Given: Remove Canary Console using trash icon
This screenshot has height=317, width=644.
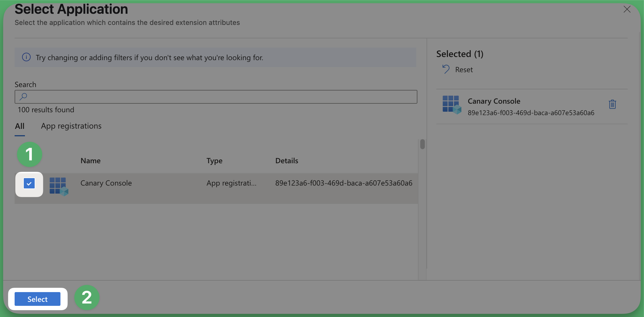Looking at the screenshot, I should pyautogui.click(x=612, y=104).
